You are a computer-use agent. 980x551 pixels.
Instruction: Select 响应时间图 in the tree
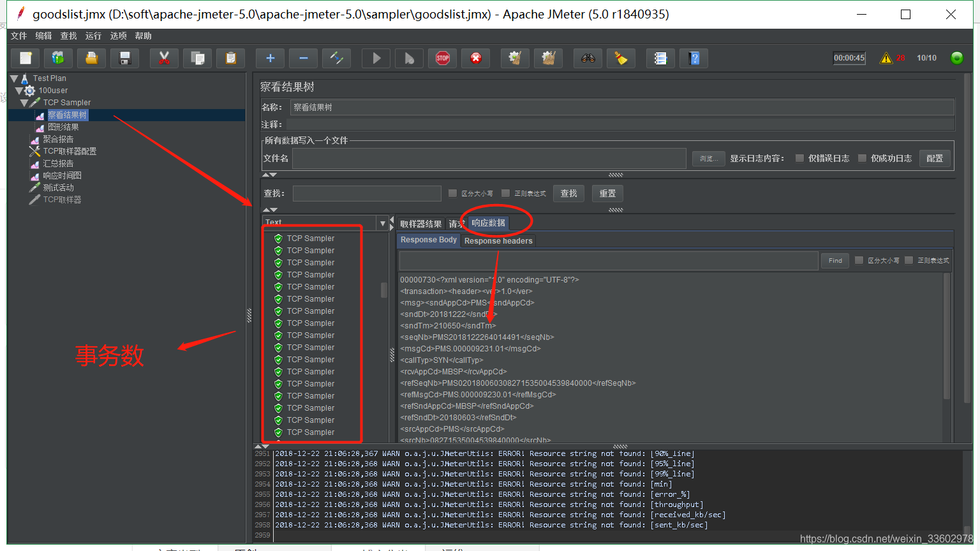point(62,175)
